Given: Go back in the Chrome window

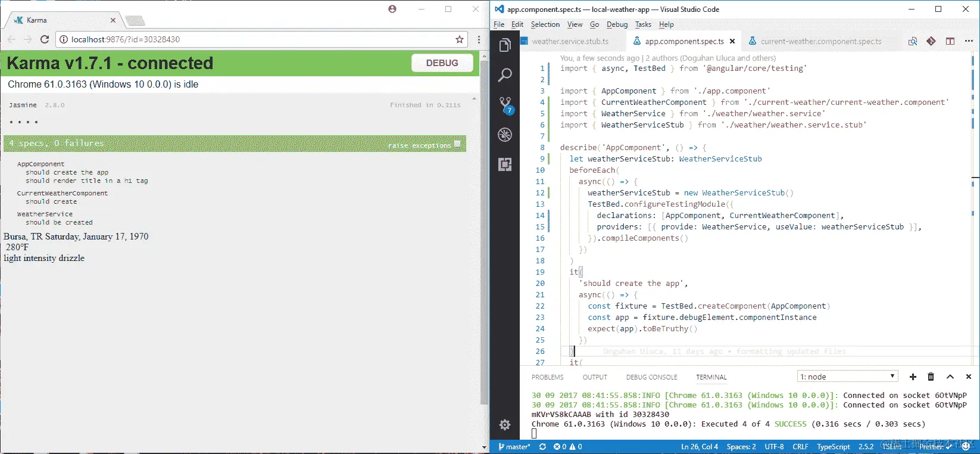Looking at the screenshot, I should pos(11,39).
